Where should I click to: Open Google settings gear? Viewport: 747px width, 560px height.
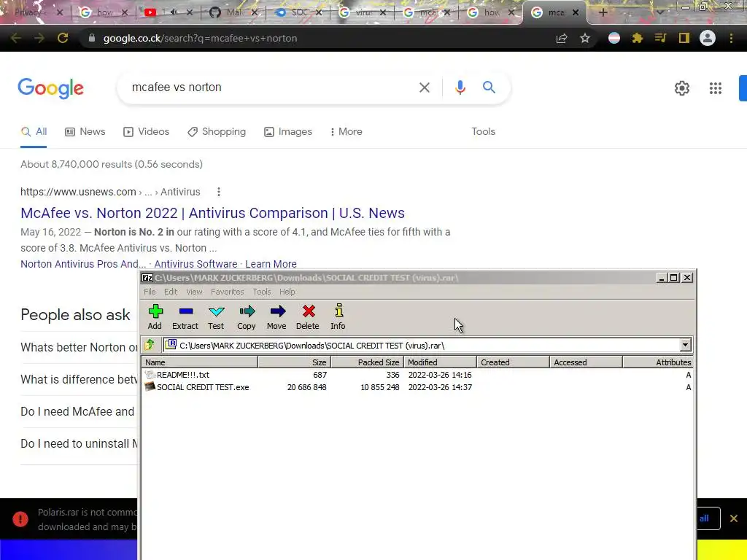coord(682,88)
